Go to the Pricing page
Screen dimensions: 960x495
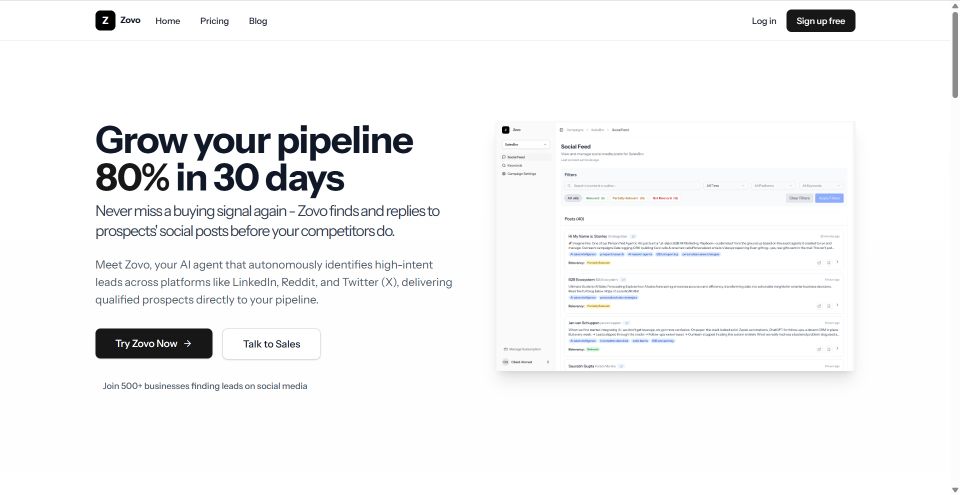(214, 21)
